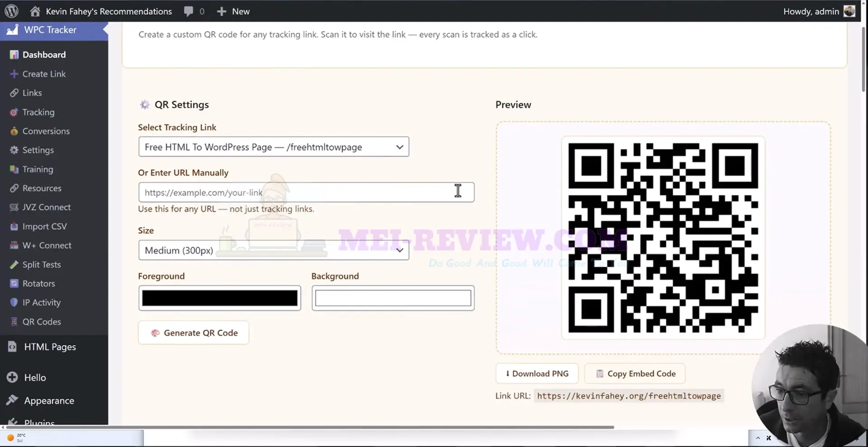868x447 pixels.
Task: Click the Settings gear icon in sidebar
Action: click(14, 150)
